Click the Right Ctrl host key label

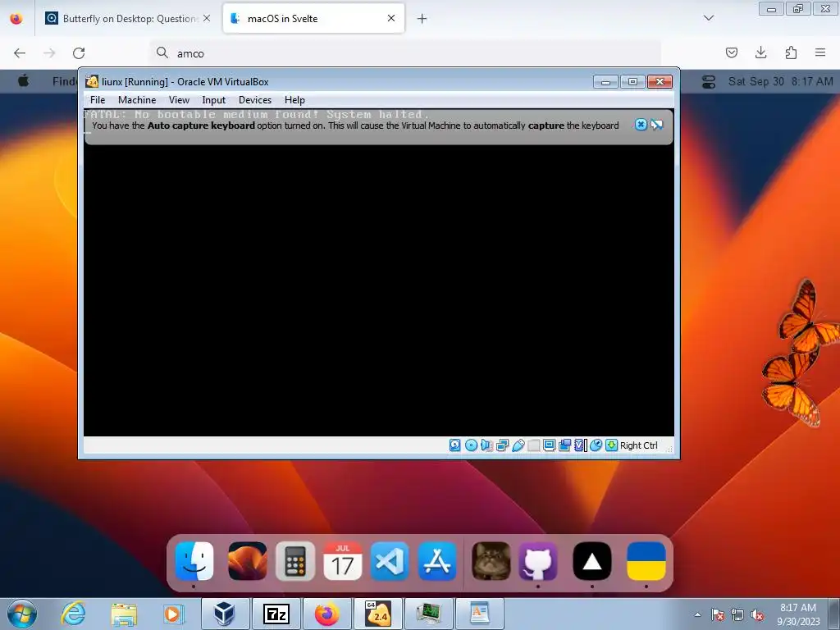click(x=638, y=445)
